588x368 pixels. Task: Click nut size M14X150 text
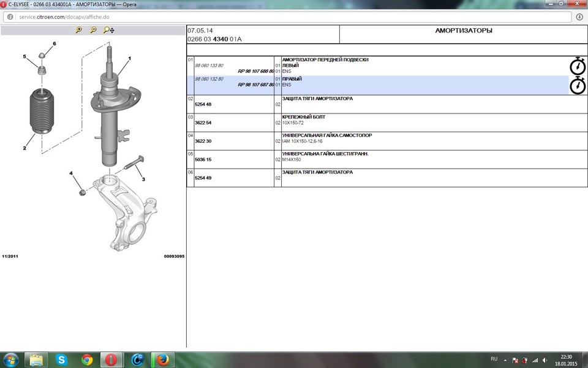292,159
